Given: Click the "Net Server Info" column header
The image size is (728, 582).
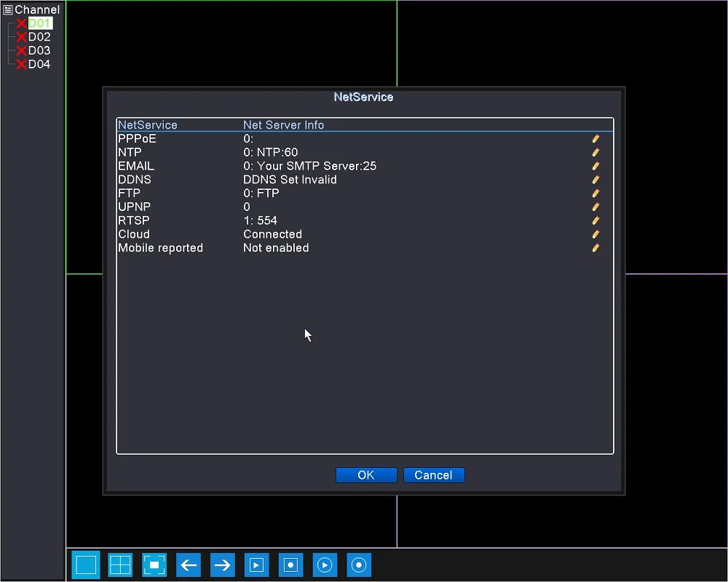Looking at the screenshot, I should 284,125.
